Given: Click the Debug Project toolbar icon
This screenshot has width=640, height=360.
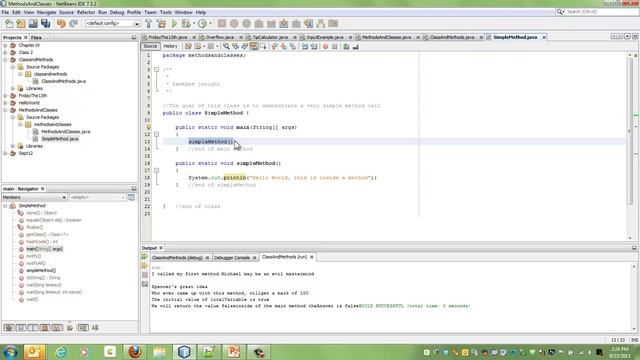Looking at the screenshot, I should tap(186, 24).
